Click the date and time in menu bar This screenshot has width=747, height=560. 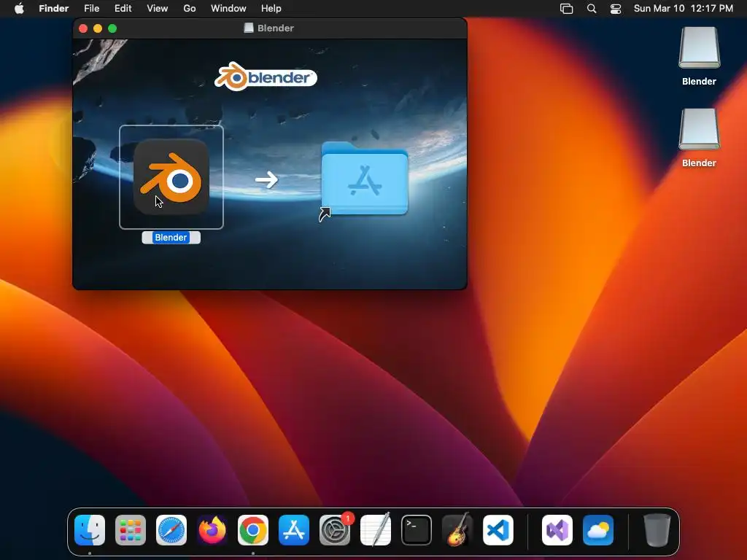tap(683, 9)
